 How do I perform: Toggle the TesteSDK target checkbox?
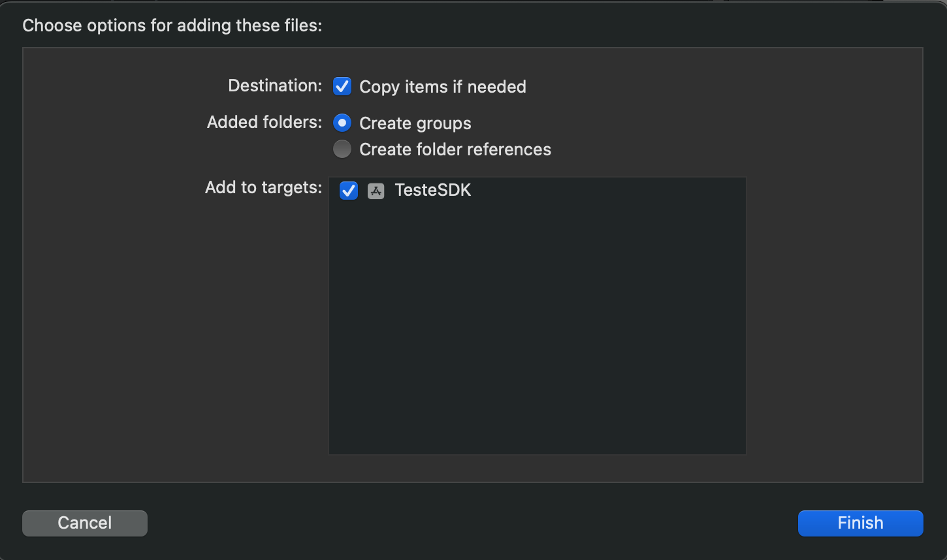349,191
